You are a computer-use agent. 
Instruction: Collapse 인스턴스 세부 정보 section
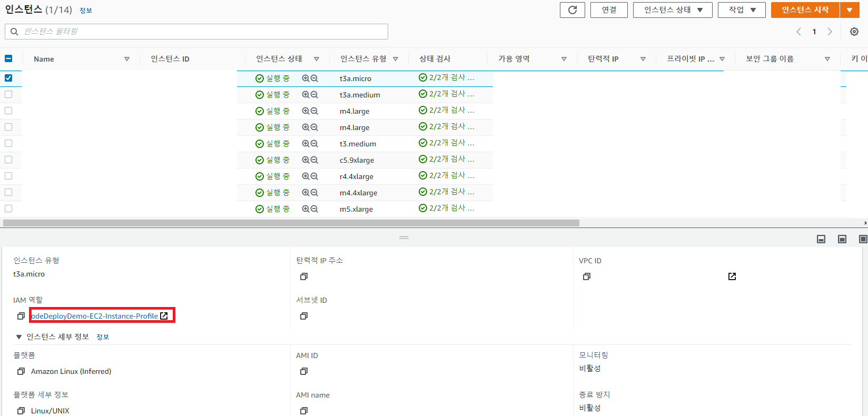pos(19,337)
